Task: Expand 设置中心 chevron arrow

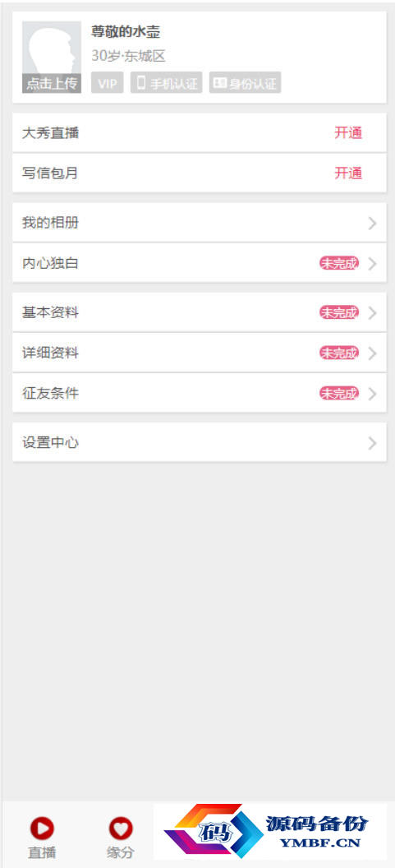Action: point(372,443)
